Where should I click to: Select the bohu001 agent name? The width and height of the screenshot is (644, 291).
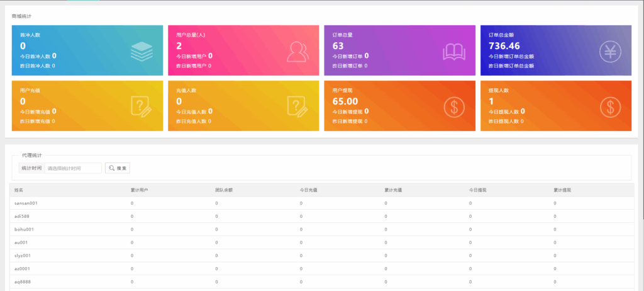coord(24,229)
